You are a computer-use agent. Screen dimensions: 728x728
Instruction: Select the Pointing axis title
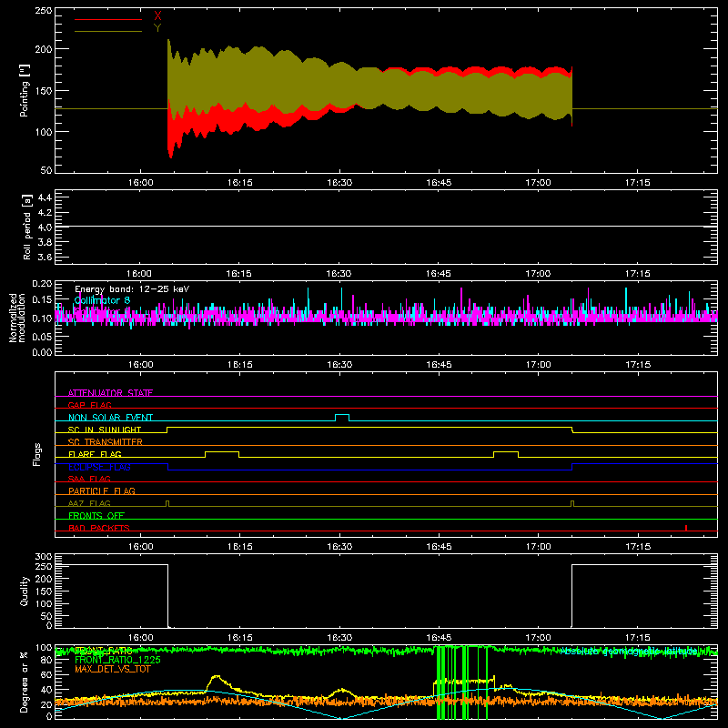point(25,90)
